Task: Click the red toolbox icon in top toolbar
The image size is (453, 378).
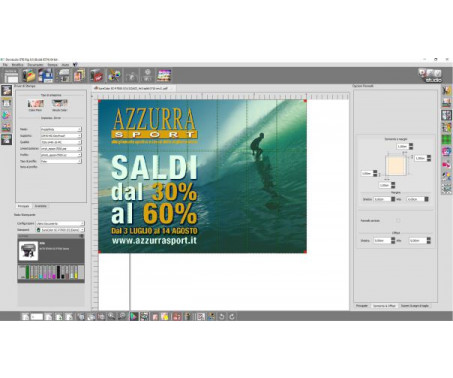Action: [97, 75]
